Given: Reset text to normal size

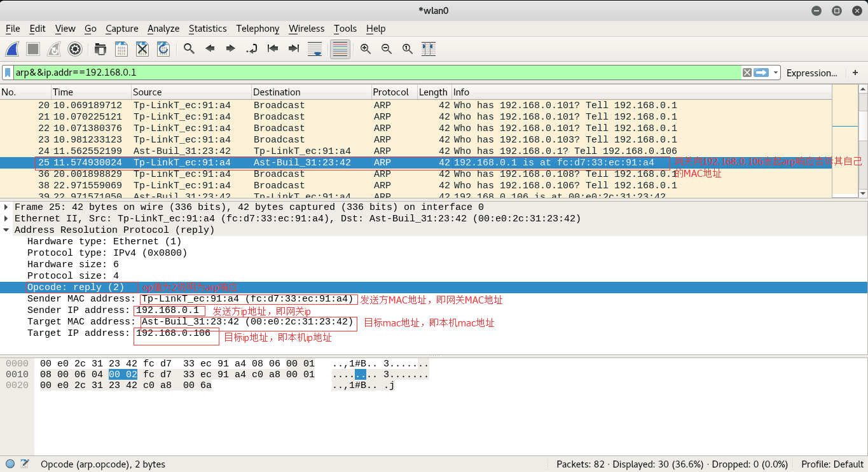Looking at the screenshot, I should [x=408, y=49].
